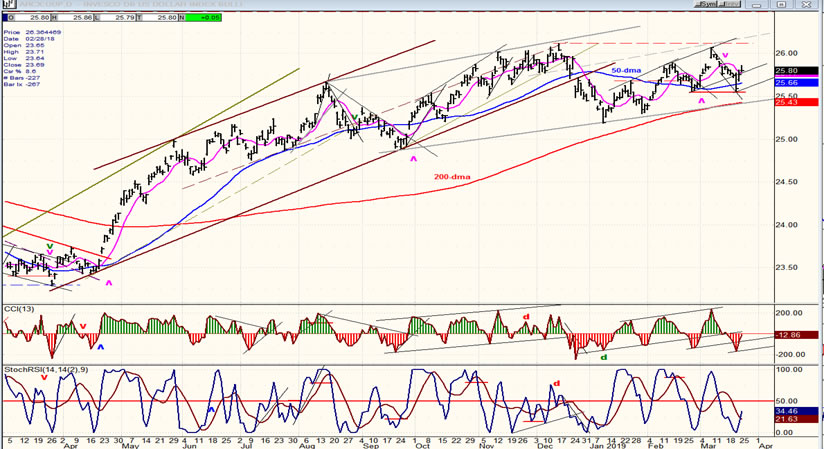Click the red StochRSI value tag 21.63
This screenshot has height=449, width=824.
796,419
